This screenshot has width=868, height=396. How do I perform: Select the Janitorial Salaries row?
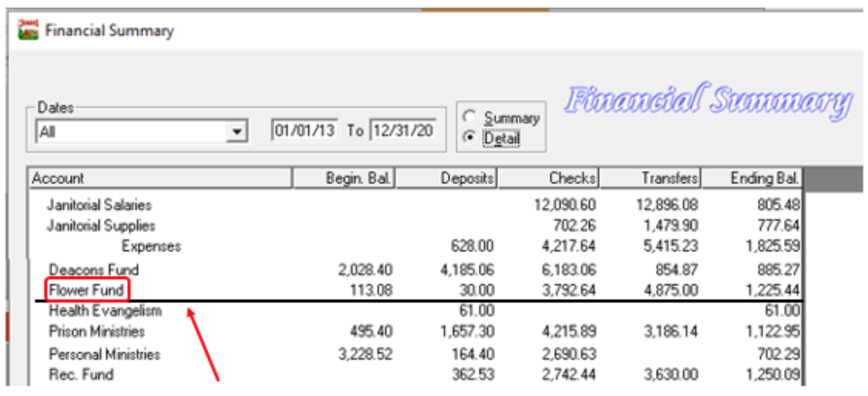(99, 205)
